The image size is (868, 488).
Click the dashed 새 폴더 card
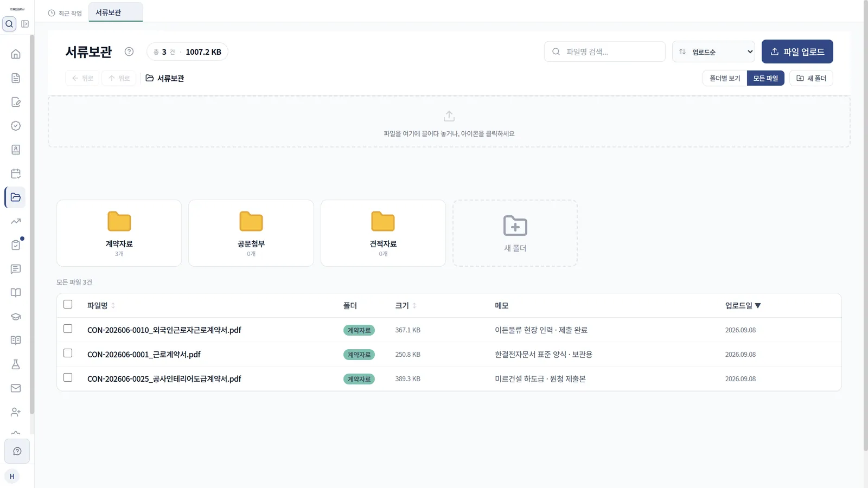[x=515, y=233]
